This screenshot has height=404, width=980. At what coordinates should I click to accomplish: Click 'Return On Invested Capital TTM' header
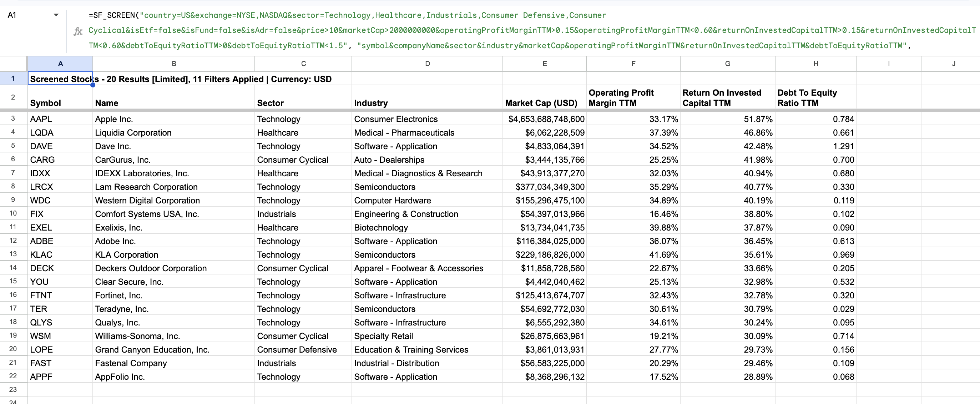click(x=727, y=97)
